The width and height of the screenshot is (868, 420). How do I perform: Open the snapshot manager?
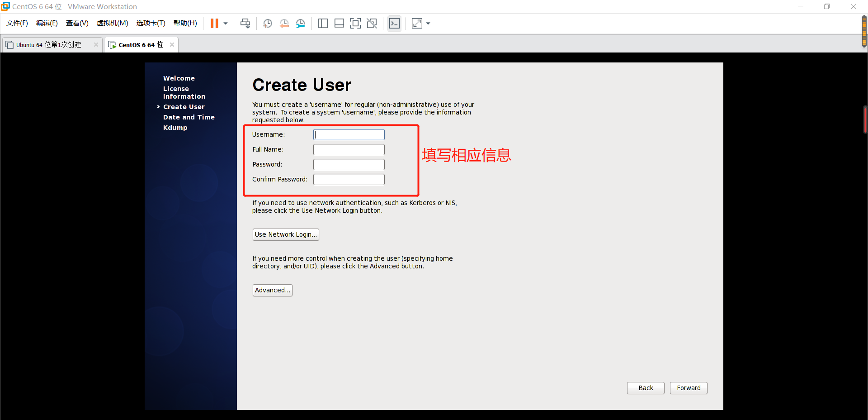tap(301, 24)
